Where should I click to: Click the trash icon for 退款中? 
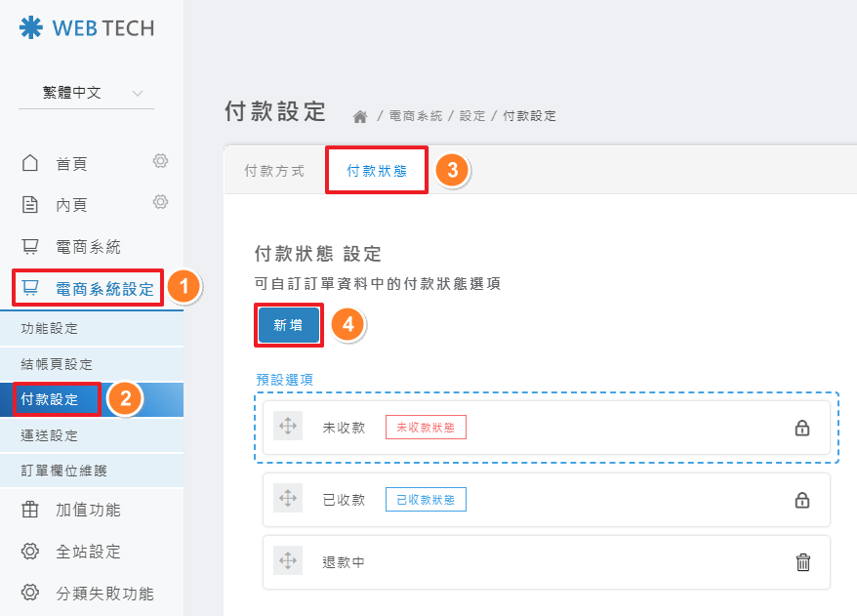802,562
